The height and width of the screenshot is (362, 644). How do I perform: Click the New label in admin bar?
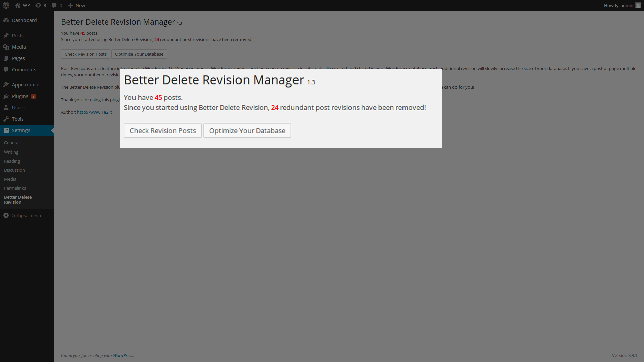pyautogui.click(x=80, y=5)
